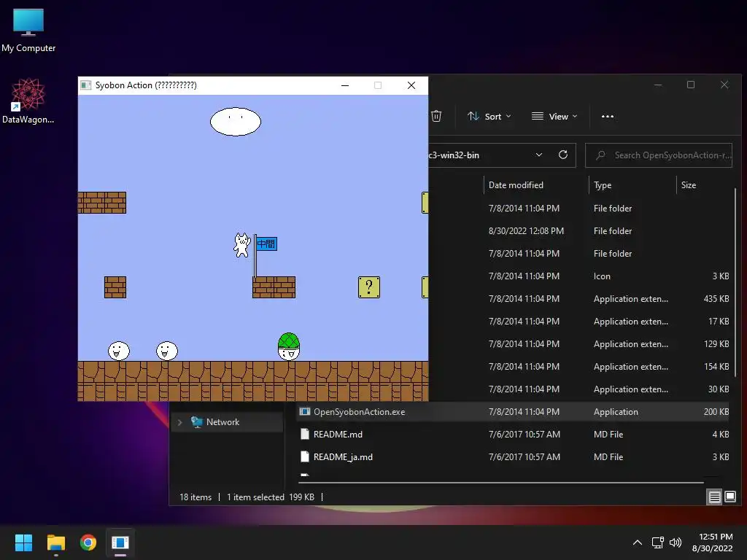Screen dimensions: 747x560
Task: Click the horizontal scrollbar in file list
Action: (500, 483)
